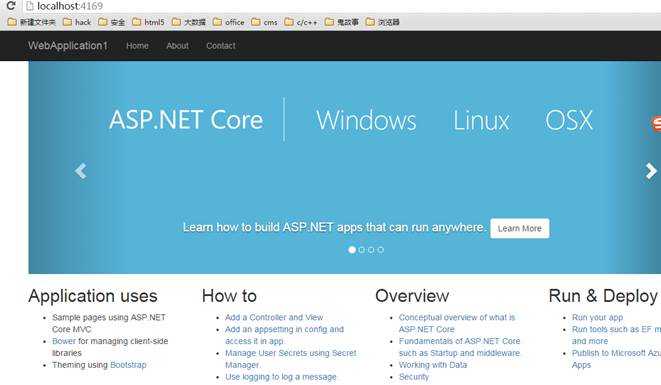Click the 'Learn how to build ASP.NET apps' caption
This screenshot has height=385, width=661.
tap(334, 227)
